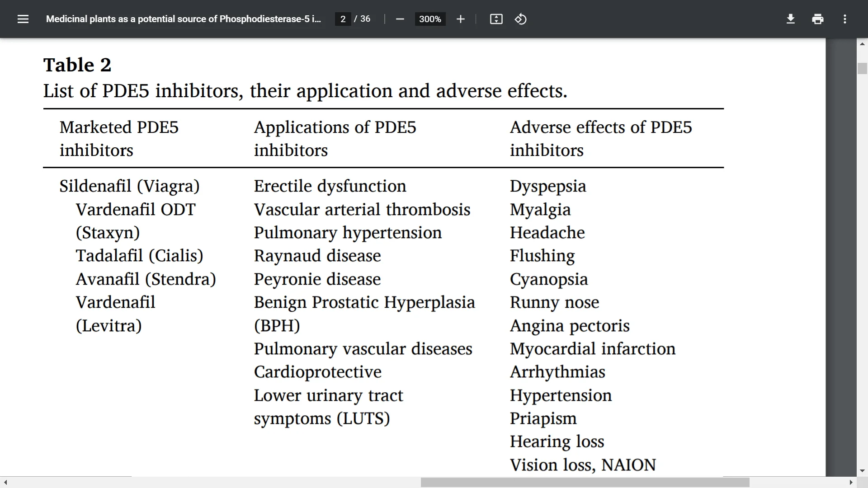The image size is (868, 488).
Task: Click 'Hypertension' adverse effect
Action: 561,395
